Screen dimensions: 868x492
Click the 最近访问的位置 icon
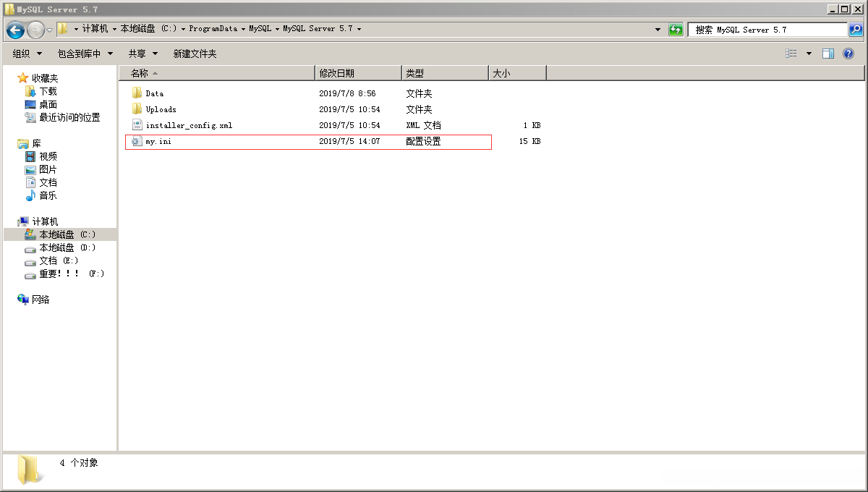click(x=30, y=118)
